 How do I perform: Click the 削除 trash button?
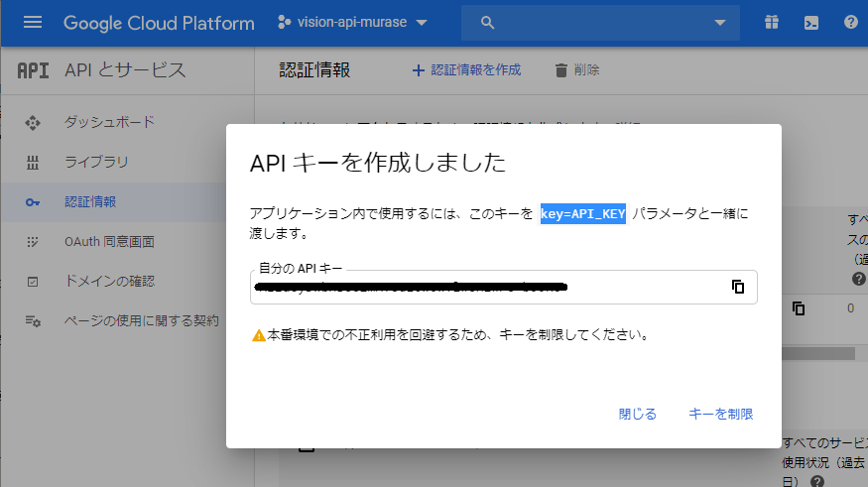[x=577, y=70]
